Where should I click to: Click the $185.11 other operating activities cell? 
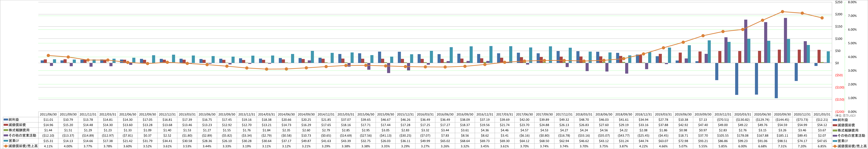click(782, 136)
